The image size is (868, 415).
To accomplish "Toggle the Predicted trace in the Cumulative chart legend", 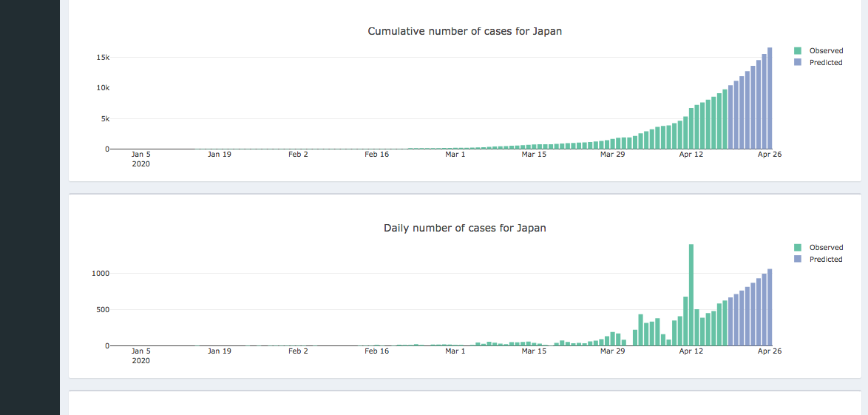I will point(825,63).
